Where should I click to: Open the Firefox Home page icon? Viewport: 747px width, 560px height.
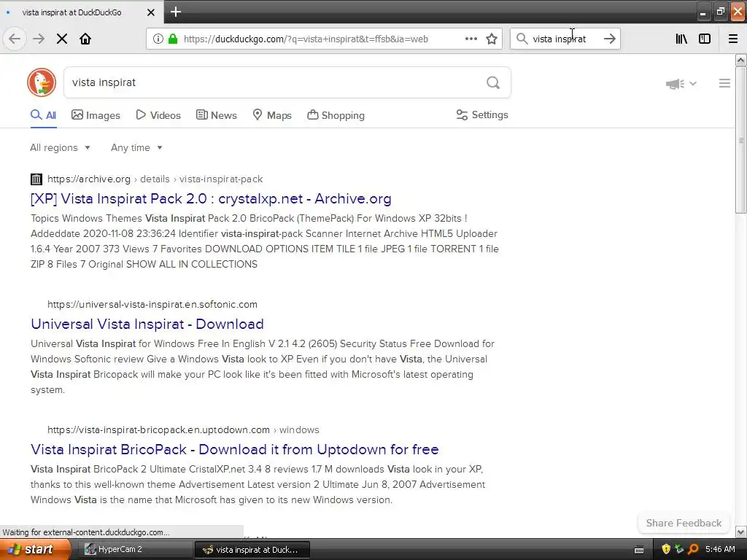pos(85,39)
